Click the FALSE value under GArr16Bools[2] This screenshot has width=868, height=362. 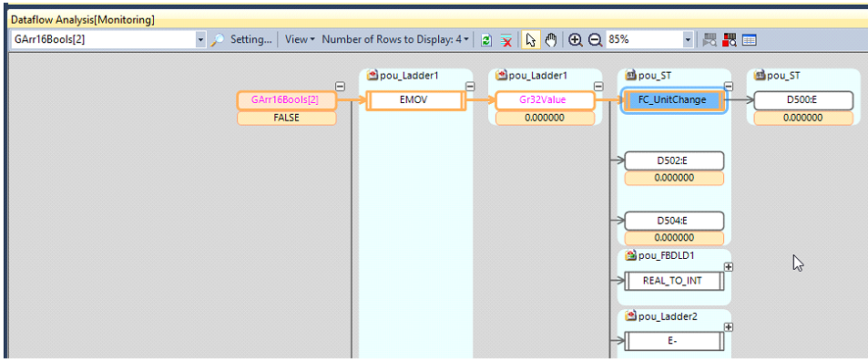coord(286,118)
